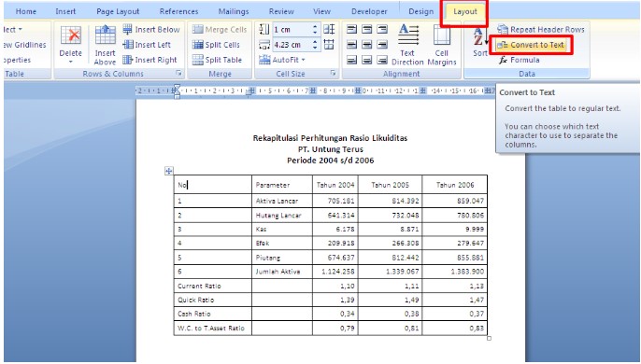Increase column width stepper

tap(315, 42)
